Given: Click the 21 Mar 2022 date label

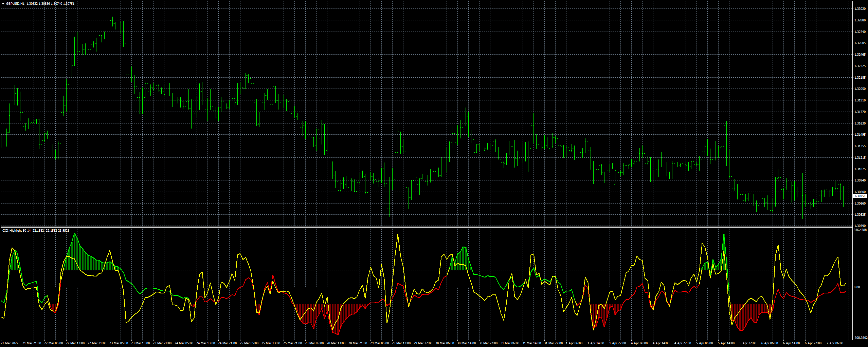Looking at the screenshot, I should 10,343.
